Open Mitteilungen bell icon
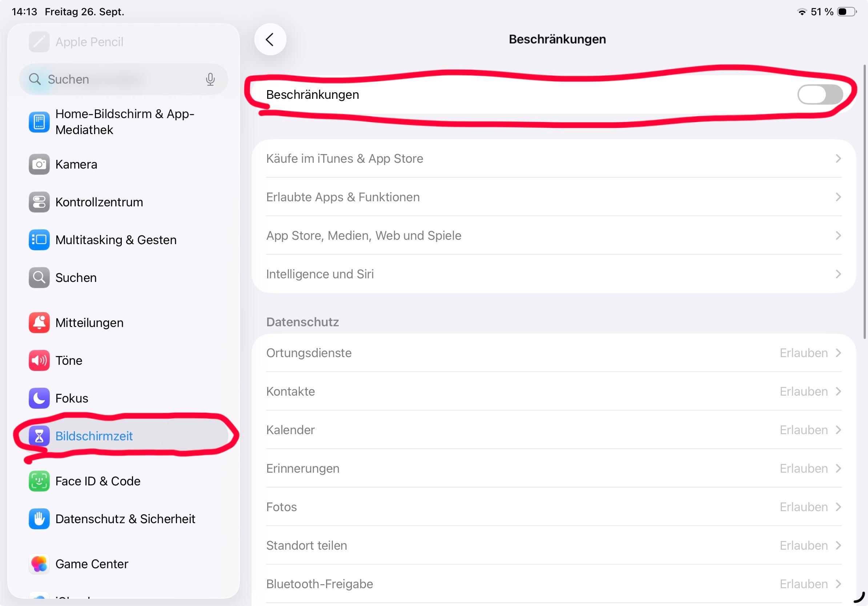The height and width of the screenshot is (606, 868). pos(39,323)
